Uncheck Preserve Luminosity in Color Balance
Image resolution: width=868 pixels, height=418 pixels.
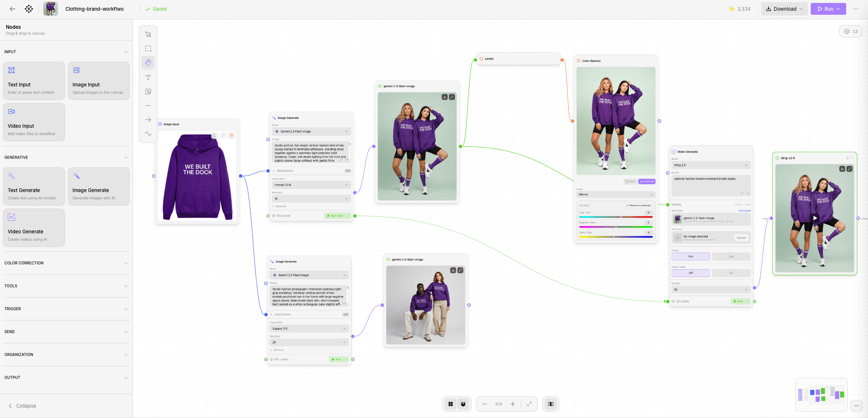(639, 205)
